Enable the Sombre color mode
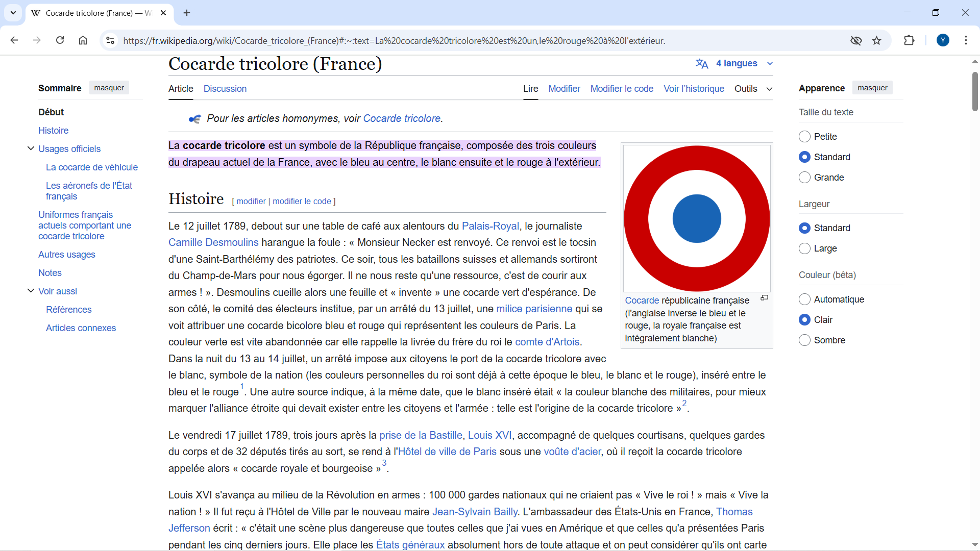 click(x=804, y=340)
